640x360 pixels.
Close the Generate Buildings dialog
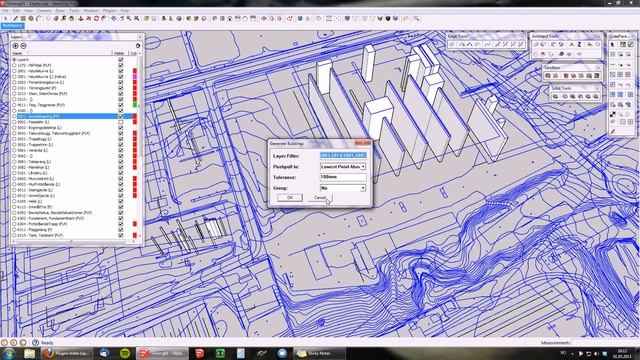tap(362, 143)
